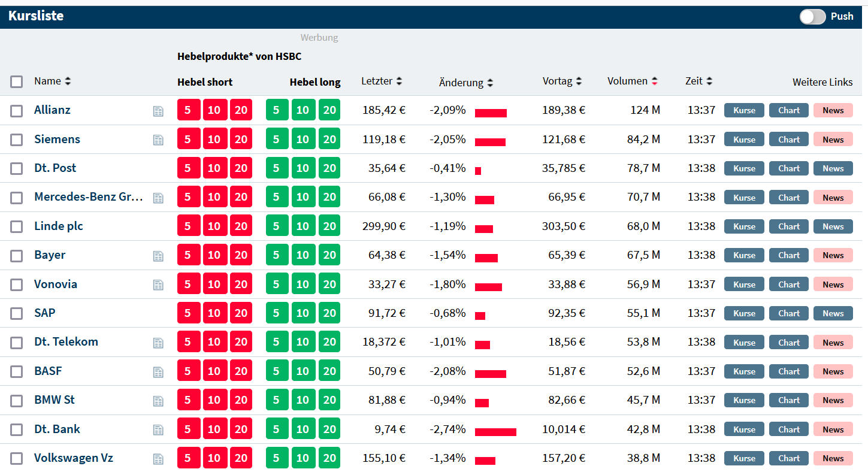
Task: Toggle the Push switch on
Action: click(812, 17)
